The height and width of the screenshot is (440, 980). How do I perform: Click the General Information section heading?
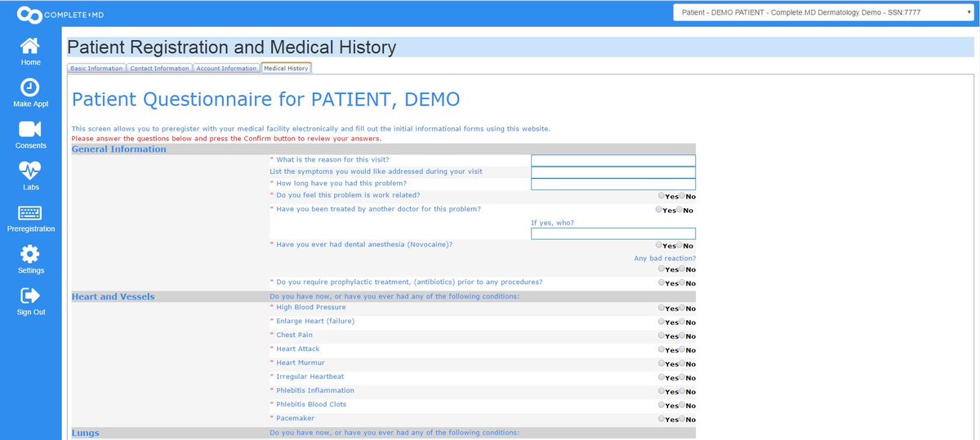tap(119, 149)
